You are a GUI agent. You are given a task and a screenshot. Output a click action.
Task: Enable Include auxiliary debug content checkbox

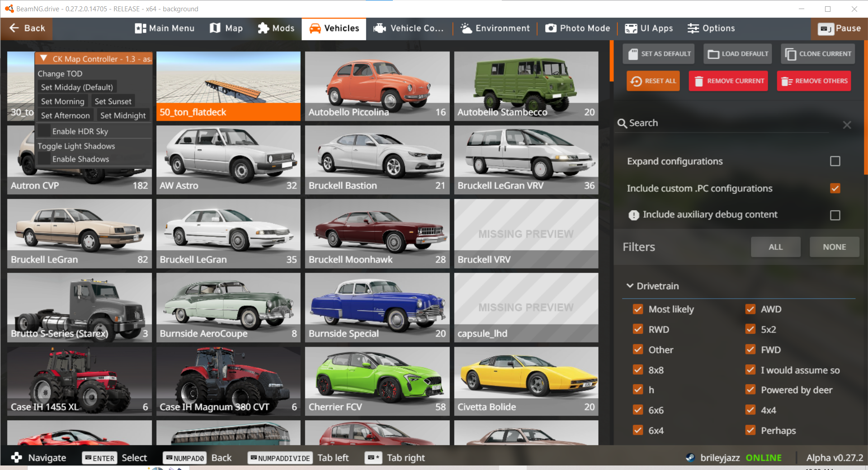(835, 215)
